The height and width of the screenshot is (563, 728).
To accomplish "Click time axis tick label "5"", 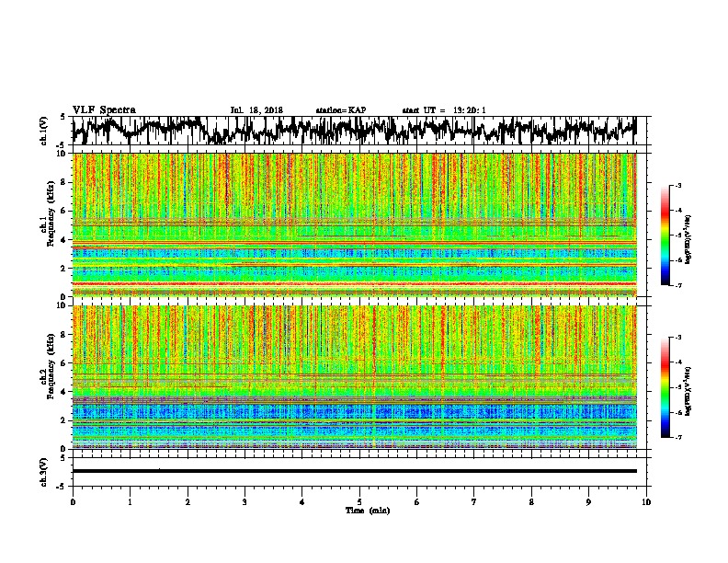I will [x=359, y=502].
